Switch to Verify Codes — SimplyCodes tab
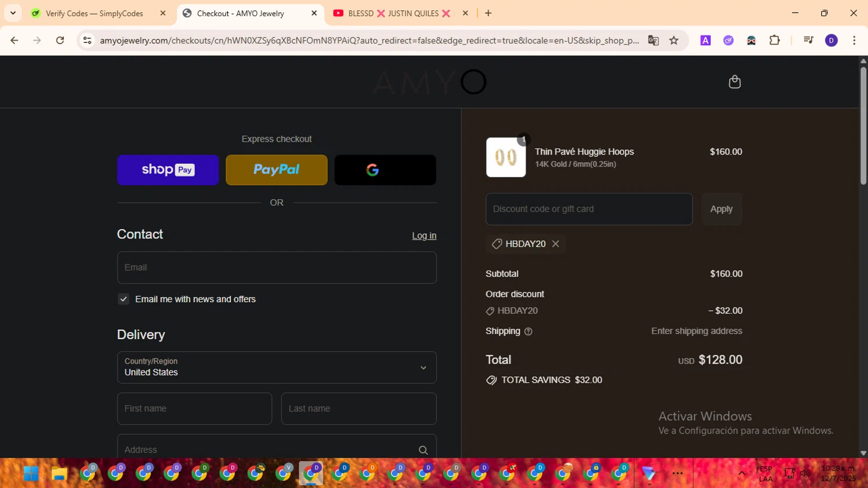868x488 pixels. click(x=94, y=13)
